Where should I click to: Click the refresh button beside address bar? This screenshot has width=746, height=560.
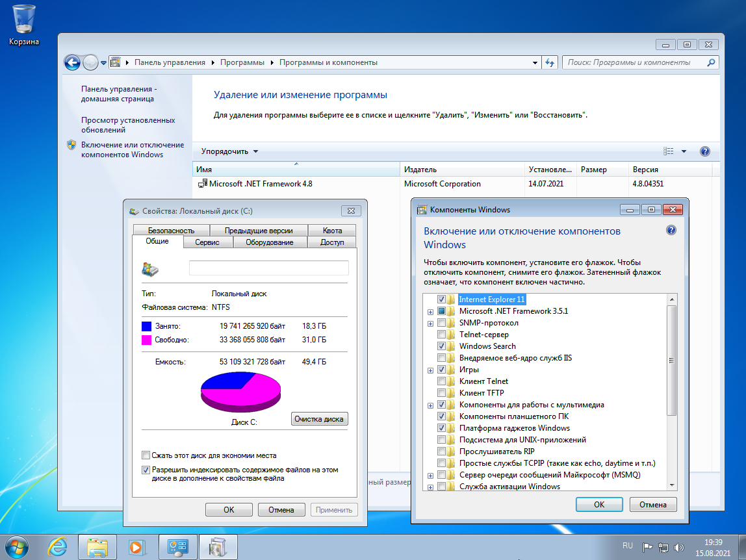tap(550, 62)
